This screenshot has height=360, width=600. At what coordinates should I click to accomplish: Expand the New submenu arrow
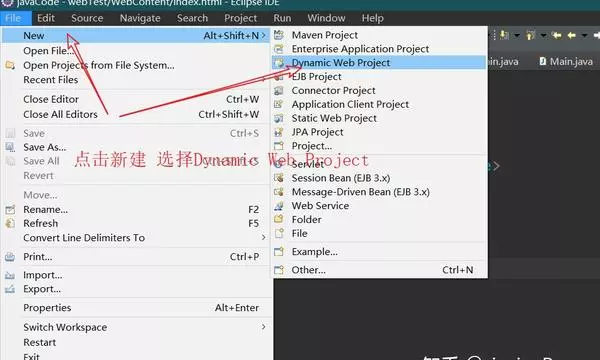[263, 36]
